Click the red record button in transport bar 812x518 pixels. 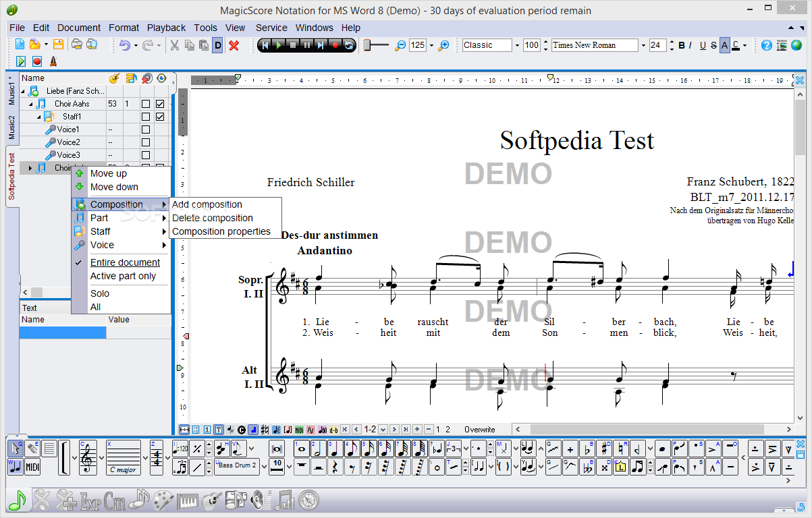coord(335,45)
